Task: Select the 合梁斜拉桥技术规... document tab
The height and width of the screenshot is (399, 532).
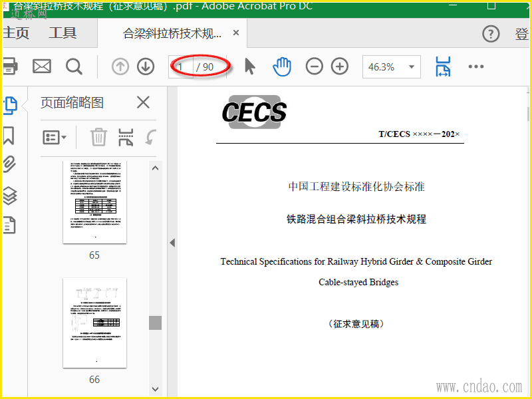Action: click(172, 33)
